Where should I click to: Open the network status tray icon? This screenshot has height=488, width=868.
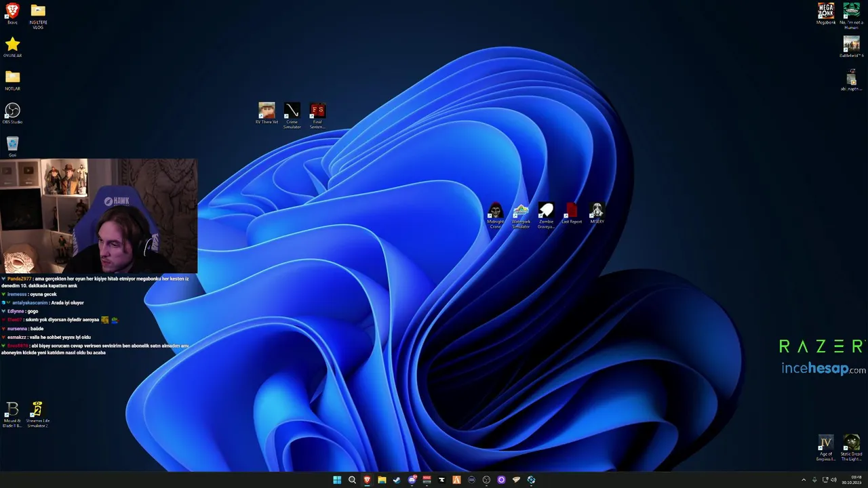click(825, 480)
